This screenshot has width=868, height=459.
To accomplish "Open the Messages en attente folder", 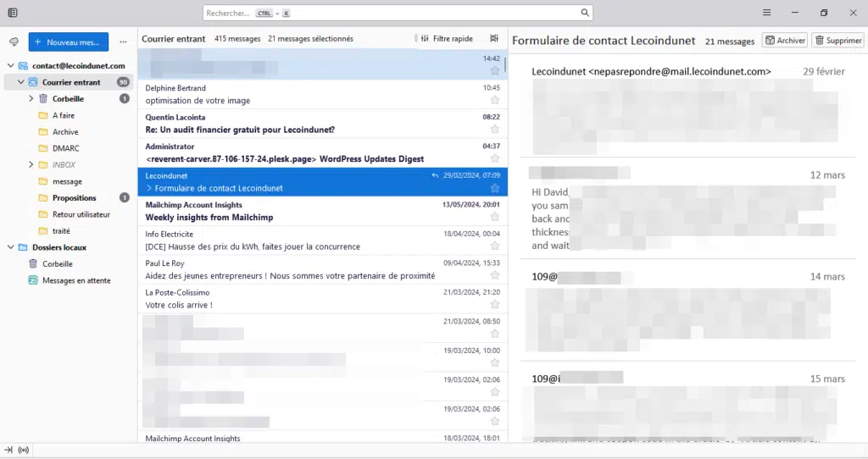I will tap(76, 280).
